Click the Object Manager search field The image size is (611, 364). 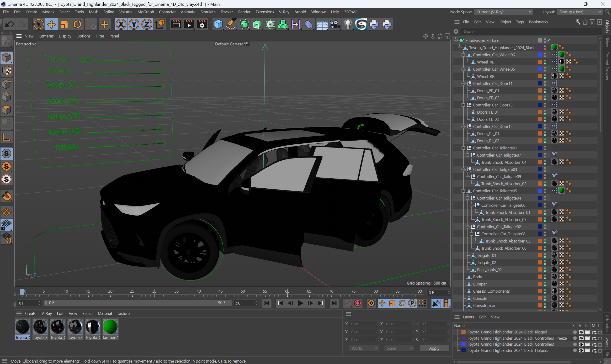click(531, 32)
